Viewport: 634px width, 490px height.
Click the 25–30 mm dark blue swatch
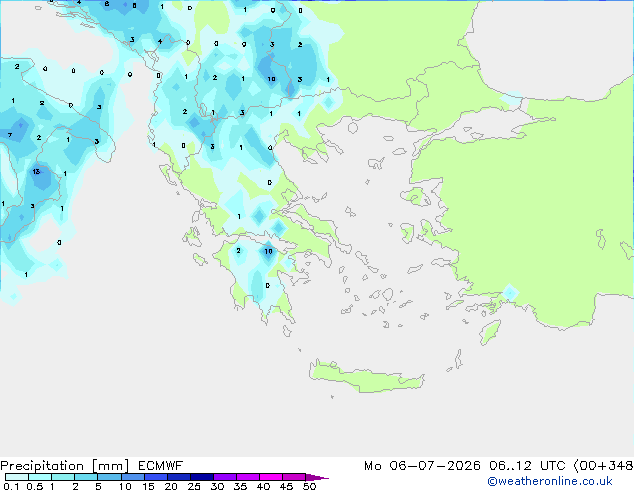pos(202,477)
